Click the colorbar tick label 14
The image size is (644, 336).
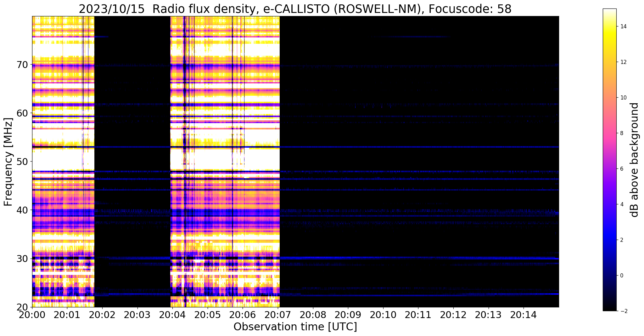(623, 26)
